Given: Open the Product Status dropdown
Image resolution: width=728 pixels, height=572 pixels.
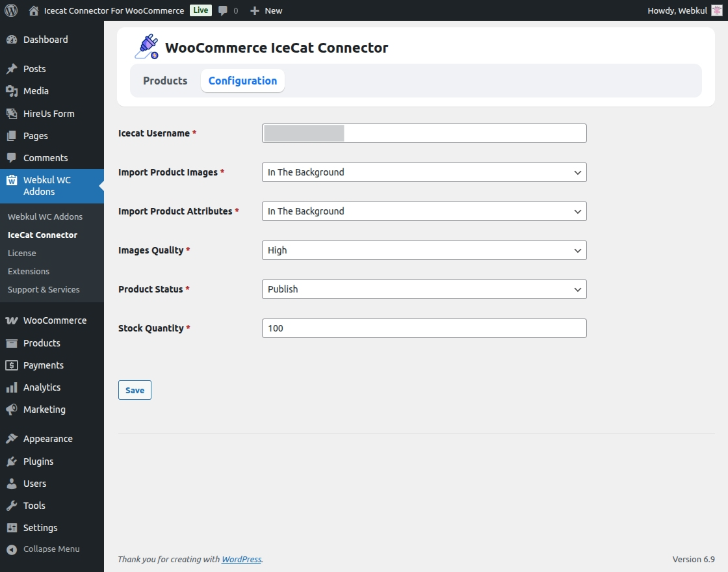Looking at the screenshot, I should click(x=423, y=289).
